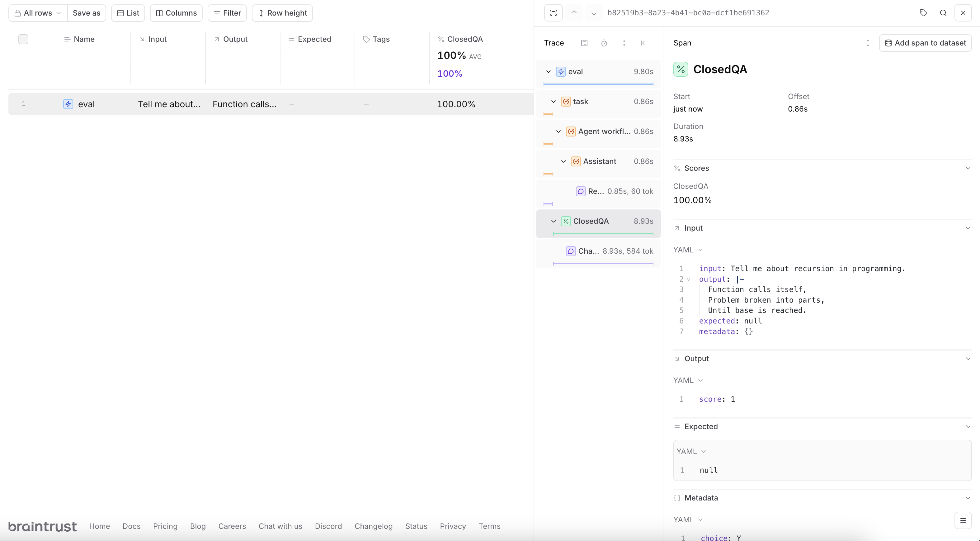Screen dimensions: 980x541
Task: Click the ClosedQA span duration bar
Action: [x=603, y=234]
